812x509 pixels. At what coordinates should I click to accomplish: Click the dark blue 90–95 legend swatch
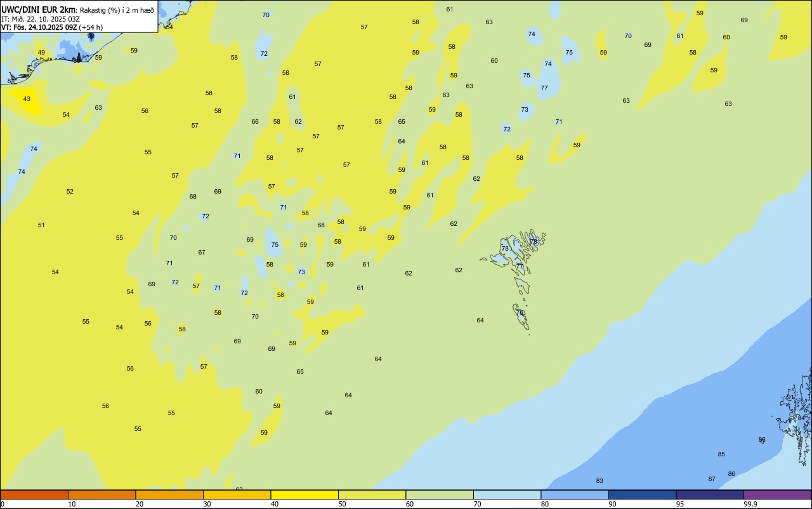click(x=642, y=494)
